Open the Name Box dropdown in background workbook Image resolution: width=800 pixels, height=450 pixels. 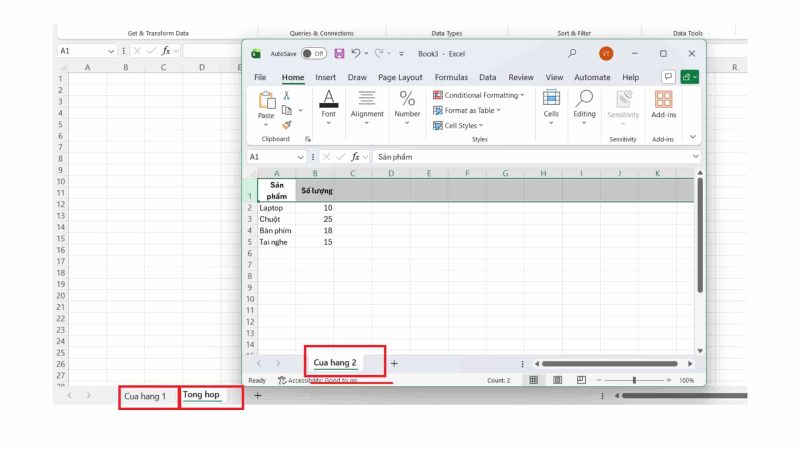(111, 52)
